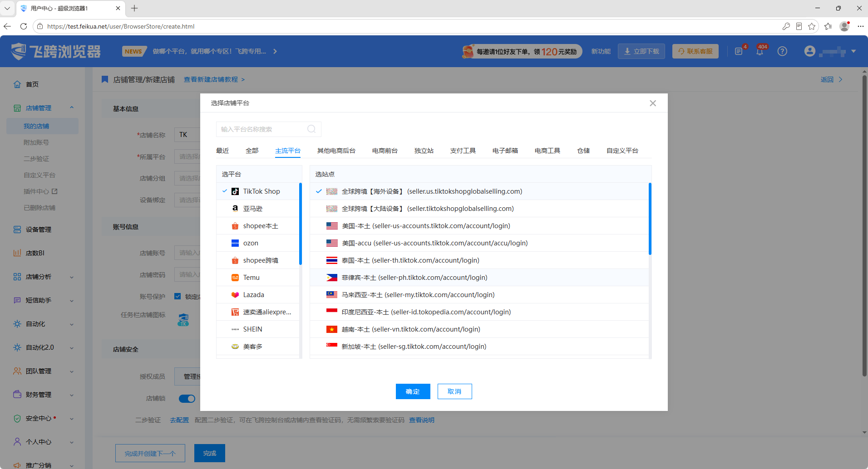This screenshot has width=868, height=469.
Task: Toggle the store lock switch
Action: click(187, 399)
